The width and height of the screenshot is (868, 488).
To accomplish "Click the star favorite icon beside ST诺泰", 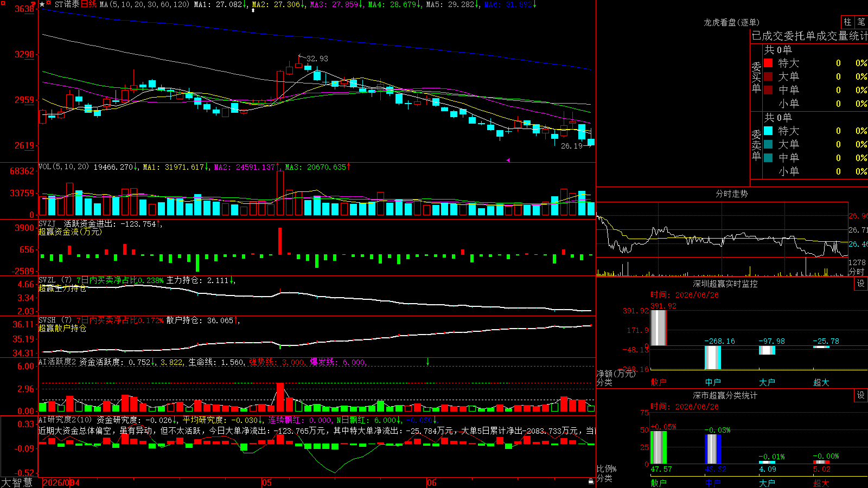I will click(42, 4).
